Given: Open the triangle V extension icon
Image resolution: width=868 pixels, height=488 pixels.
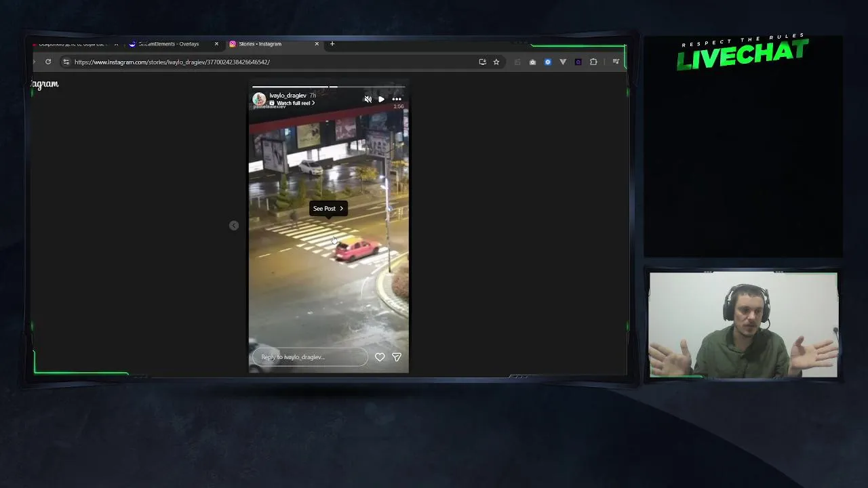Looking at the screenshot, I should pyautogui.click(x=563, y=62).
